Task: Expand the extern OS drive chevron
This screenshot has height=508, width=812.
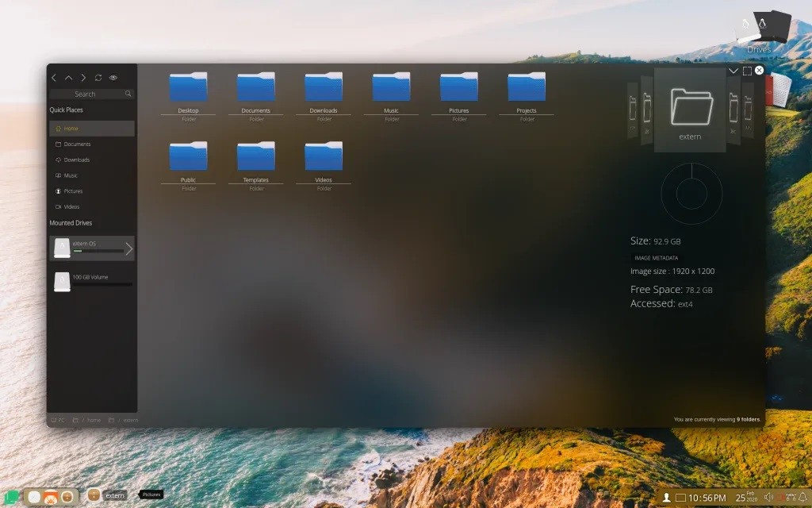Action: point(129,248)
